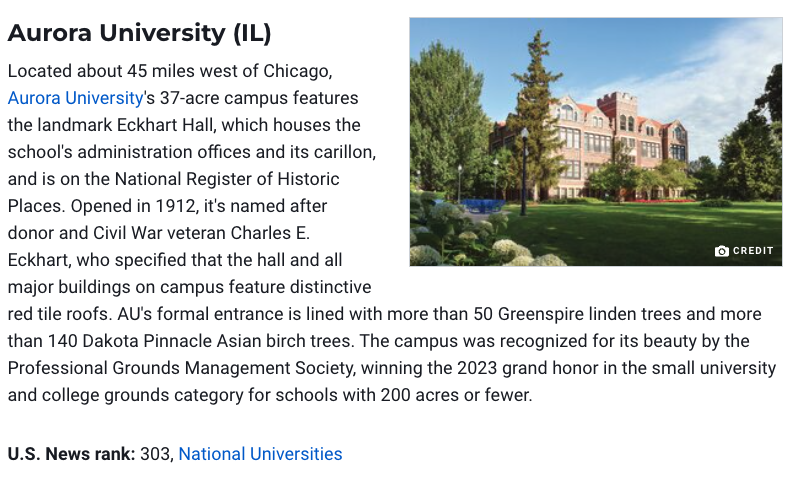Click the tall evergreen tree in photo
The height and width of the screenshot is (478, 797).
535,112
